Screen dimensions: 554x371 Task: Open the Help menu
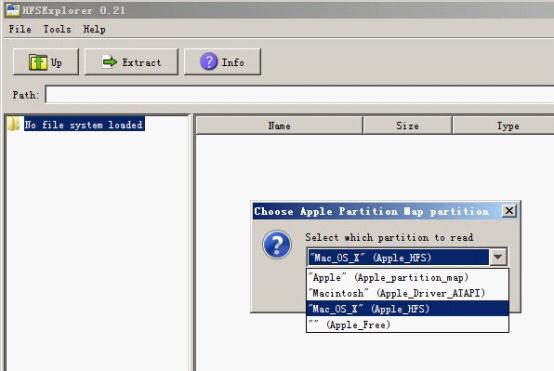click(x=94, y=29)
